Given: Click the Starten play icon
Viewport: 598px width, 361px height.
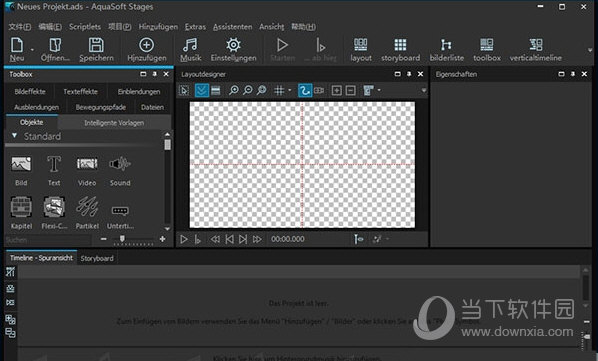Looking at the screenshot, I should click(282, 45).
